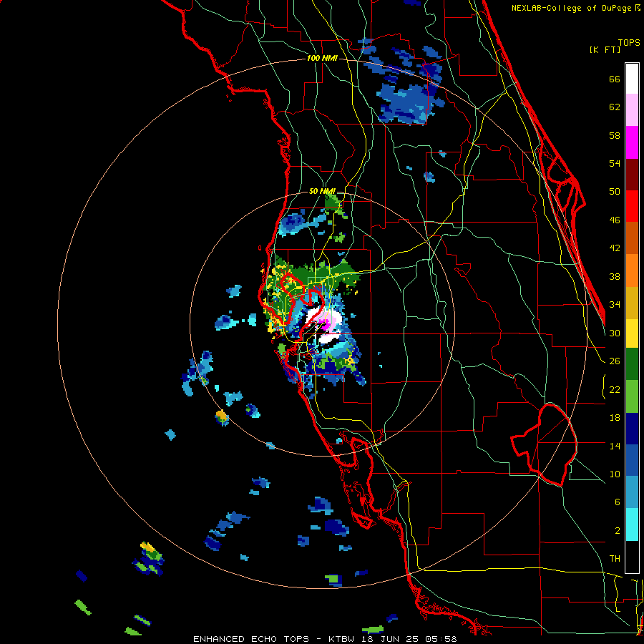Click the 'NEXLAB-College of DuPage' text
Image resolution: width=644 pixels, height=644 pixels.
571,8
